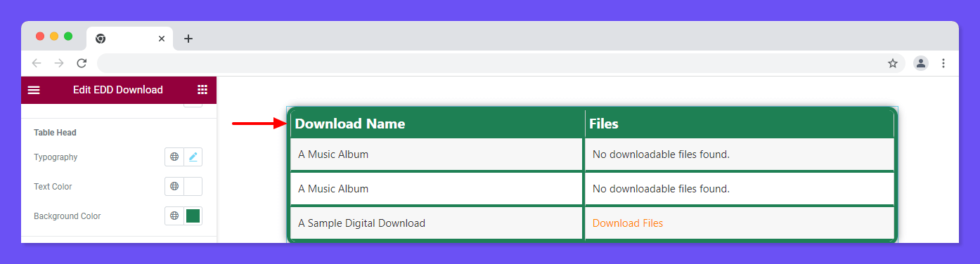Image resolution: width=980 pixels, height=264 pixels.
Task: Click the global icon for Background Color
Action: (174, 216)
